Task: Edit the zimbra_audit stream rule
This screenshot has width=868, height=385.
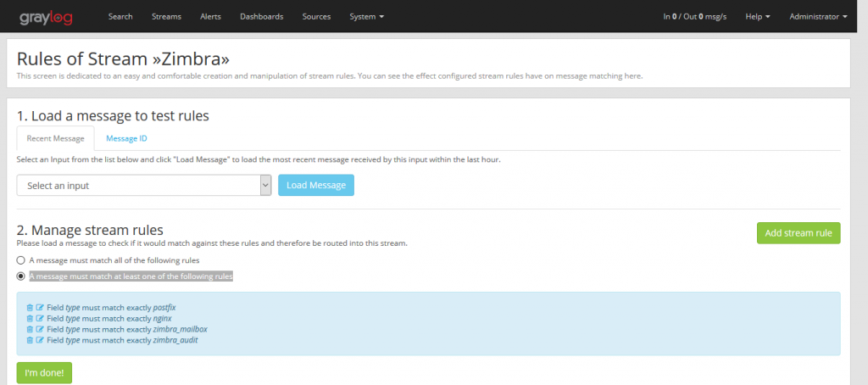Action: [x=40, y=340]
